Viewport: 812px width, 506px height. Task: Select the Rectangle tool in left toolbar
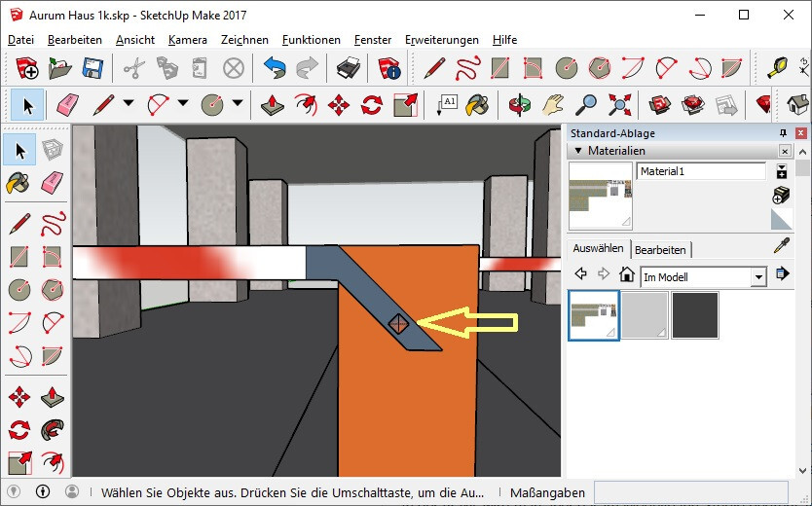click(x=19, y=256)
